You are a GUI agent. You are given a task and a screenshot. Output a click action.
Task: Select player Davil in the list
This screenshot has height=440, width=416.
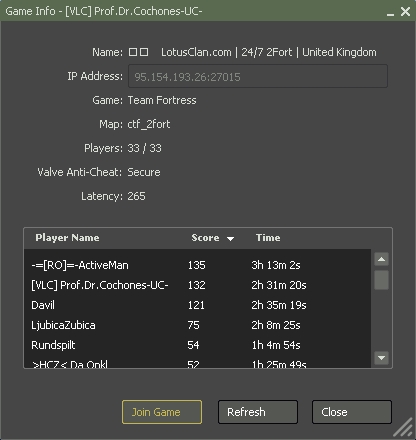pos(197,305)
